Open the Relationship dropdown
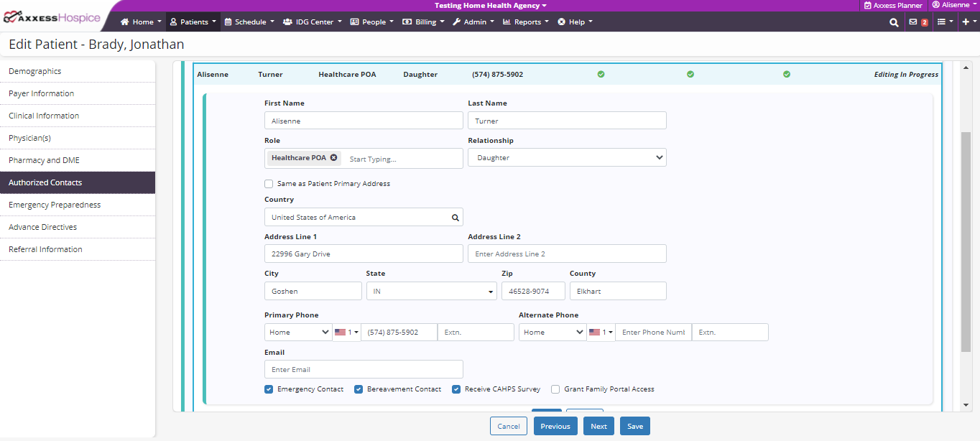980x441 pixels. point(567,158)
